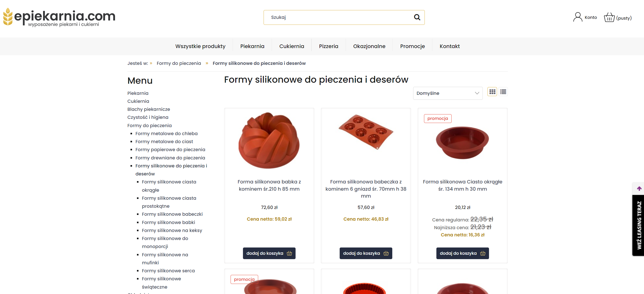
Task: Click the Formy do pieczenia breadcrumb link
Action: [178, 63]
